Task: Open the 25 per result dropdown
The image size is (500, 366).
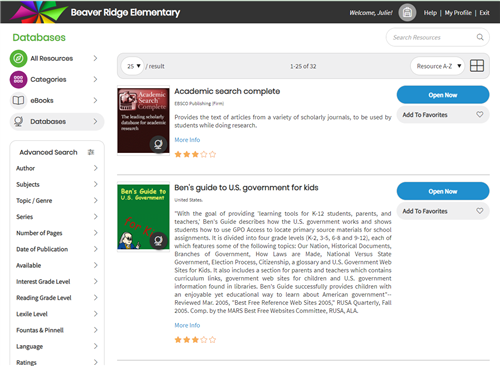Action: coord(133,66)
